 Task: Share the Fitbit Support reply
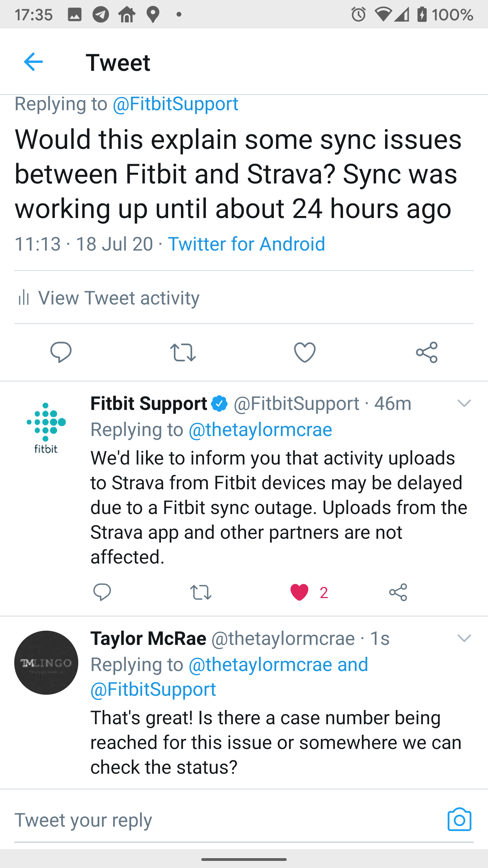[x=398, y=592]
